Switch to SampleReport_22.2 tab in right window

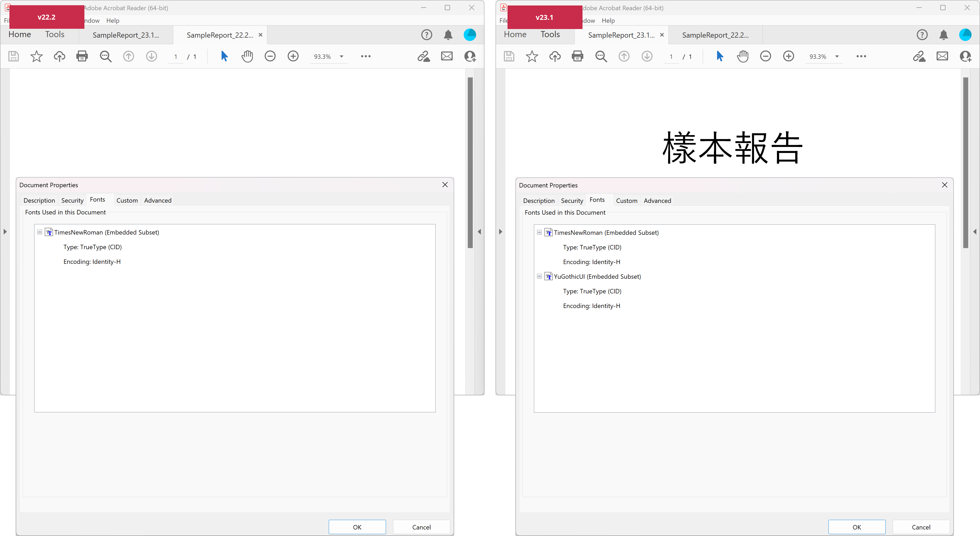[715, 35]
